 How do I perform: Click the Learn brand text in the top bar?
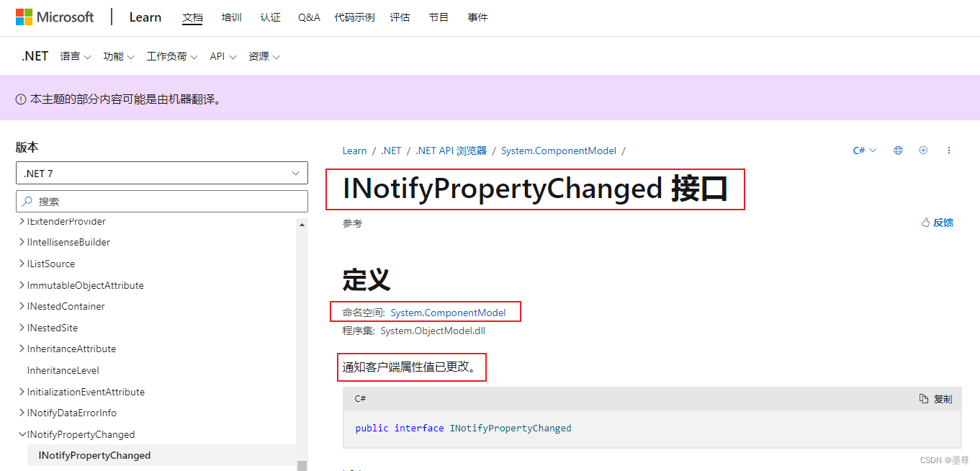pyautogui.click(x=145, y=17)
